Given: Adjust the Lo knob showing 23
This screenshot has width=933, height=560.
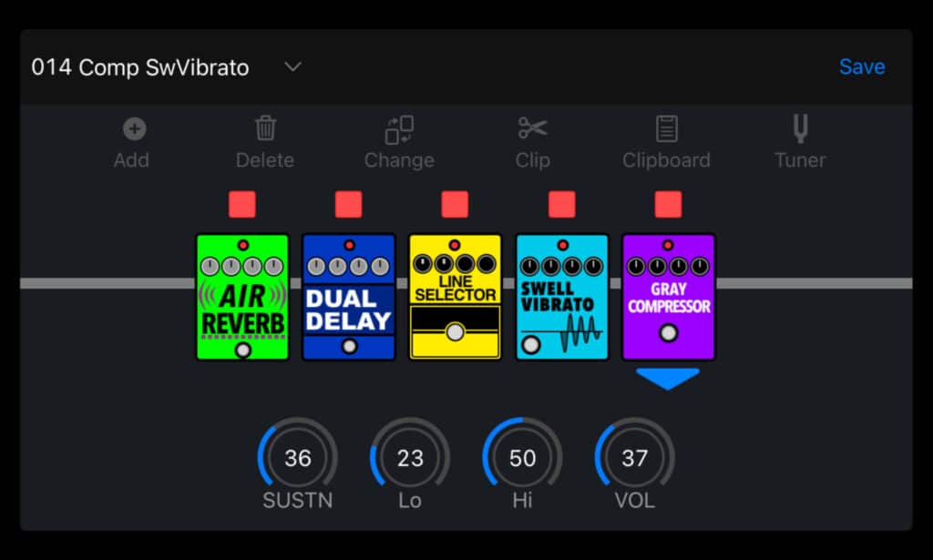Looking at the screenshot, I should coord(410,457).
